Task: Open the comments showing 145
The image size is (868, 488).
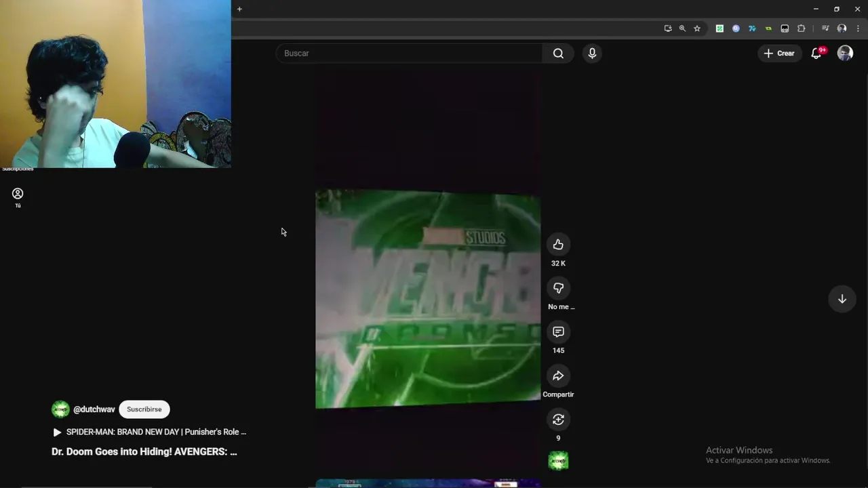Action: click(x=558, y=332)
